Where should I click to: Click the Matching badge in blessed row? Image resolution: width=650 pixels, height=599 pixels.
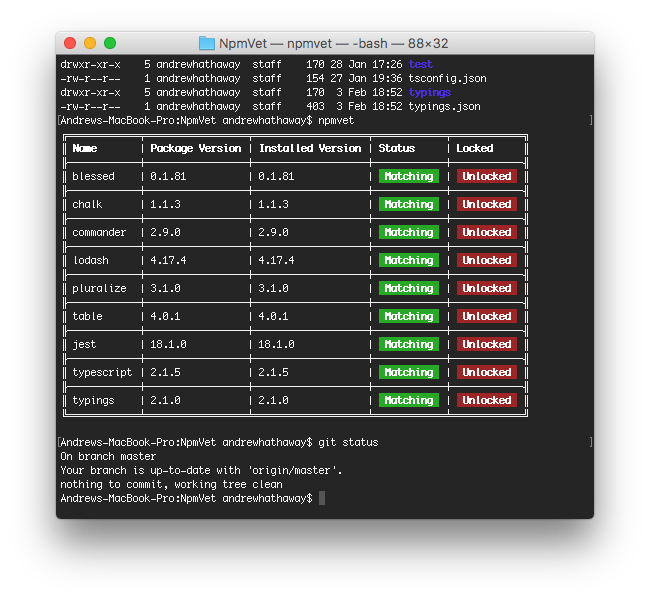point(409,176)
